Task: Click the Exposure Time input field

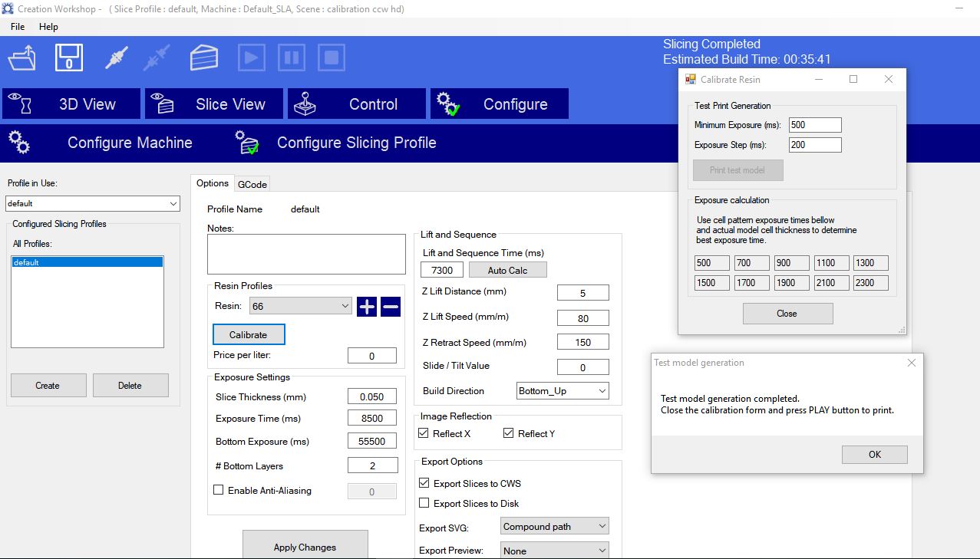Action: [372, 419]
